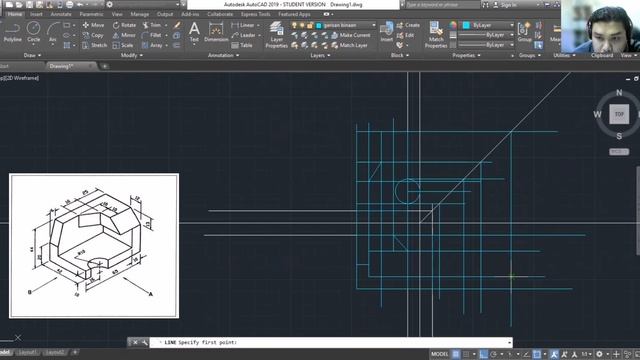Activate the Trim command
The width and height of the screenshot is (640, 360).
(x=152, y=25)
